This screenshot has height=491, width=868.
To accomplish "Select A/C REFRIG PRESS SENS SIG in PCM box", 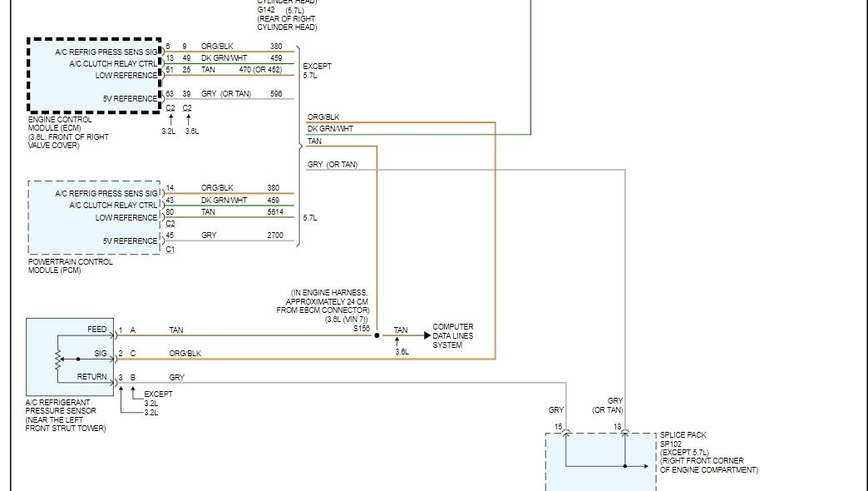I will 106,194.
